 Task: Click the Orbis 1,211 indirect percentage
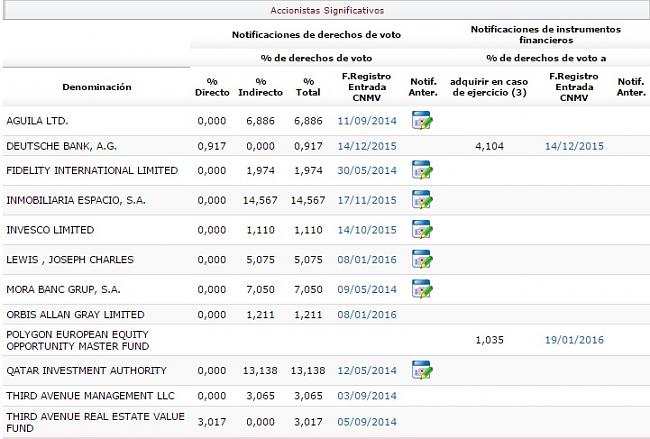(260, 315)
